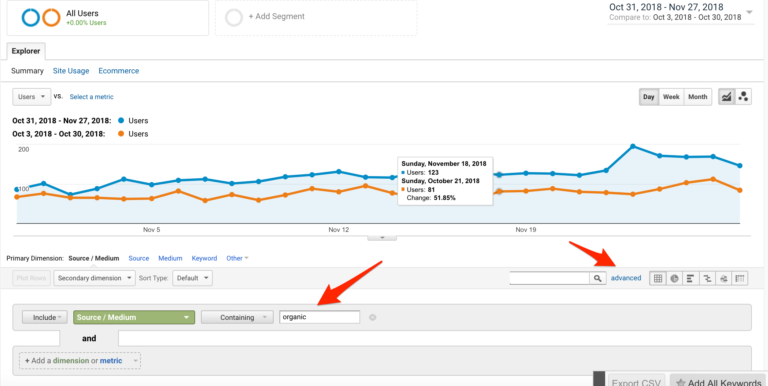The image size is (768, 386).
Task: Toggle graph interval to Month
Action: pos(697,97)
